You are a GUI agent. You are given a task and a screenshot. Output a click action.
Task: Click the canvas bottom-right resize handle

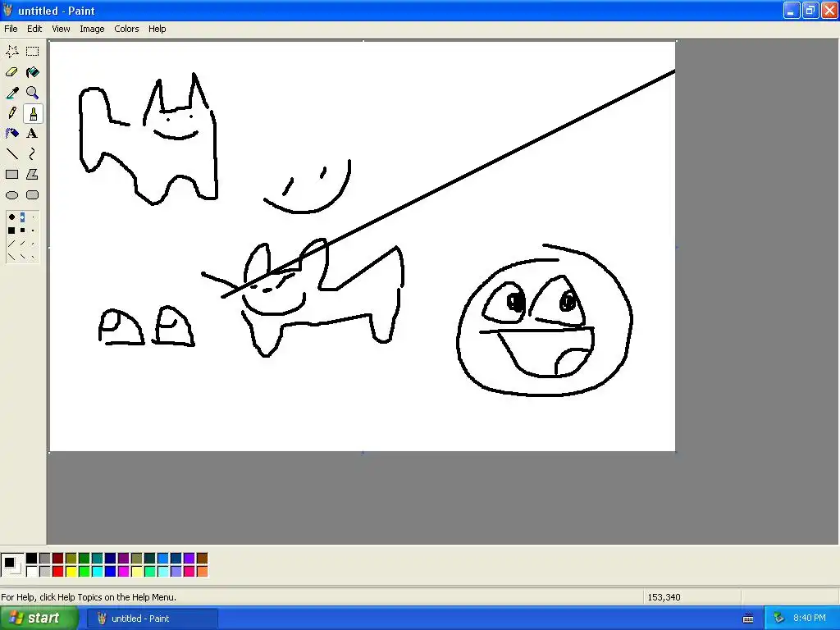pos(676,452)
